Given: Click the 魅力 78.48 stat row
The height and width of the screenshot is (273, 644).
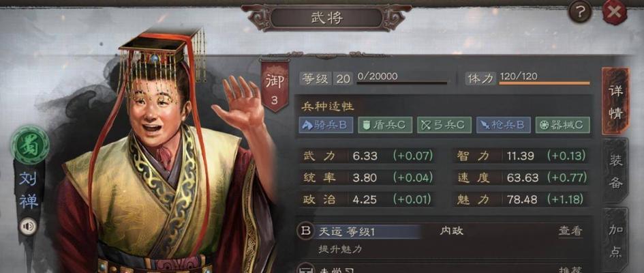Looking at the screenshot, I should (521, 199).
